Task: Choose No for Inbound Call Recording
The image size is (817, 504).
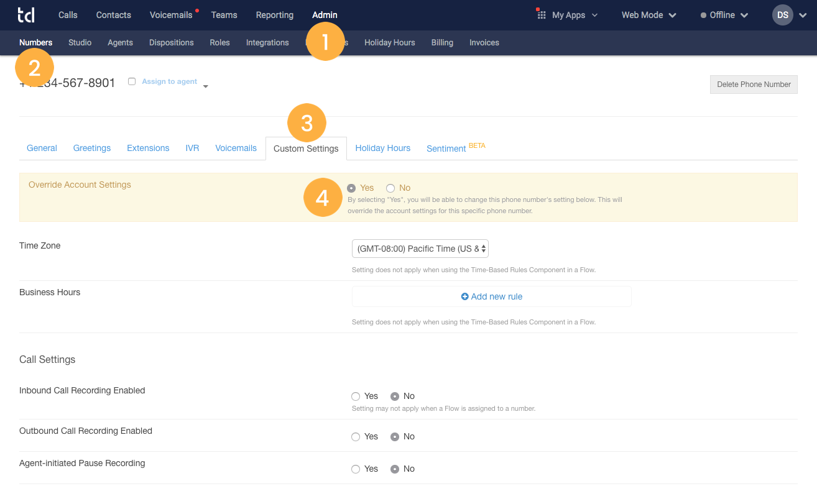Action: point(395,396)
